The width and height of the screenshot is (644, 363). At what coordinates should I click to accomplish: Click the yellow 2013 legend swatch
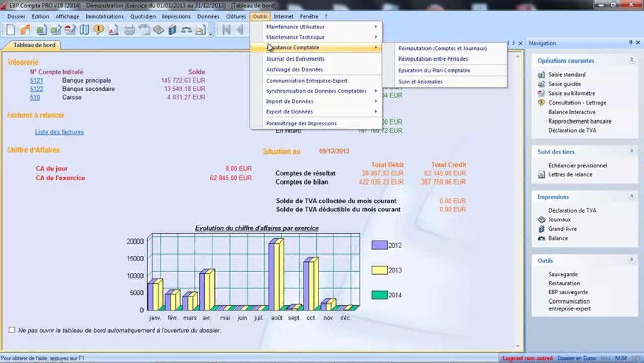(x=379, y=270)
